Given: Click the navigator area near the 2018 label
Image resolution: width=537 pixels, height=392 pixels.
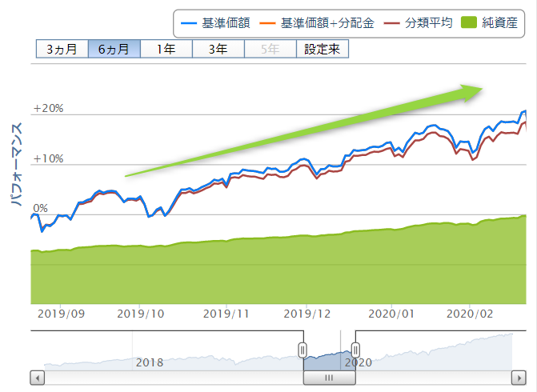Looking at the screenshot, I should (149, 362).
